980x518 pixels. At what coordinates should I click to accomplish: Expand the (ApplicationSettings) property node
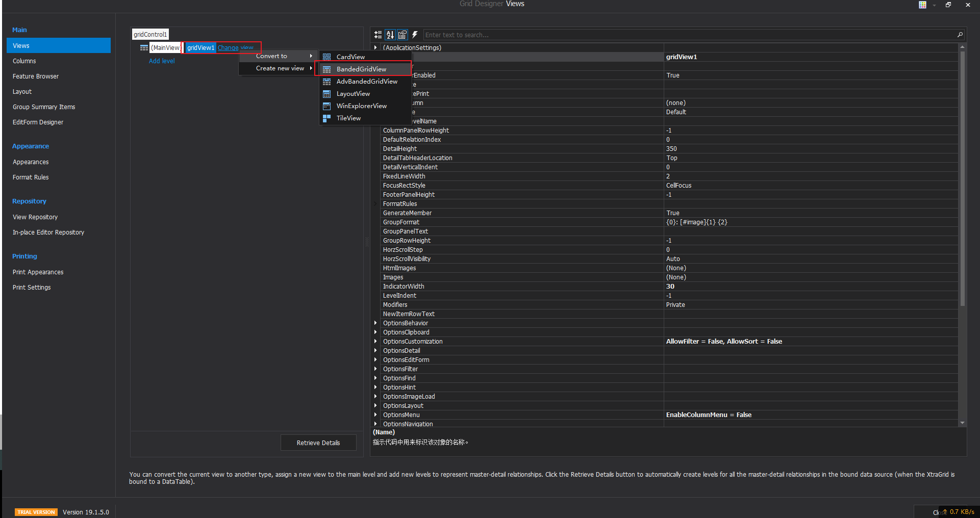(376, 47)
